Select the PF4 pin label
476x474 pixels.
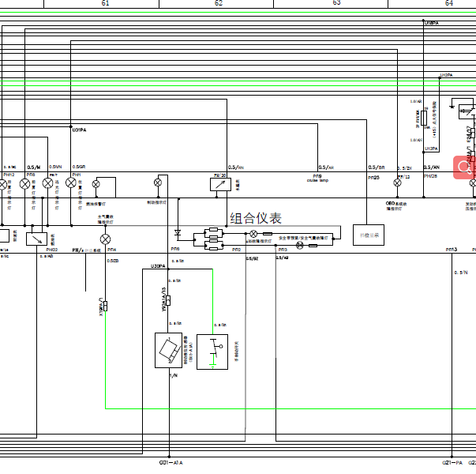click(112, 250)
